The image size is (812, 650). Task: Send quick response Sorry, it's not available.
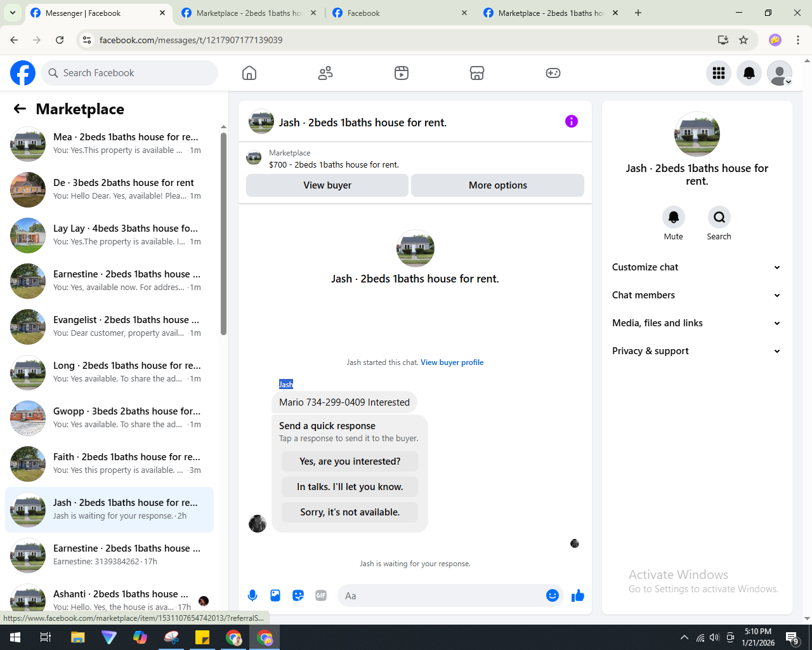tap(350, 512)
